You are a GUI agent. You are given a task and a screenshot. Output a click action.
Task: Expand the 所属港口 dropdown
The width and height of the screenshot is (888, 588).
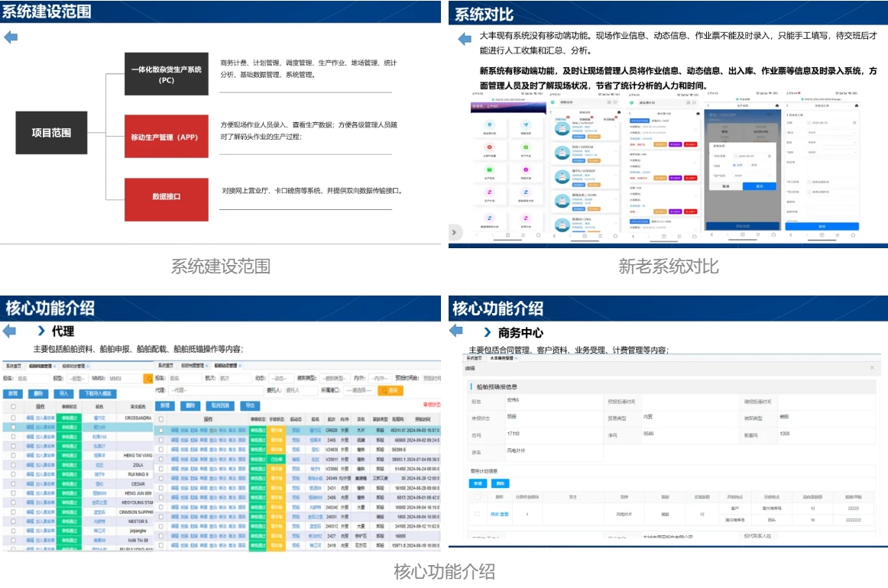point(358,390)
